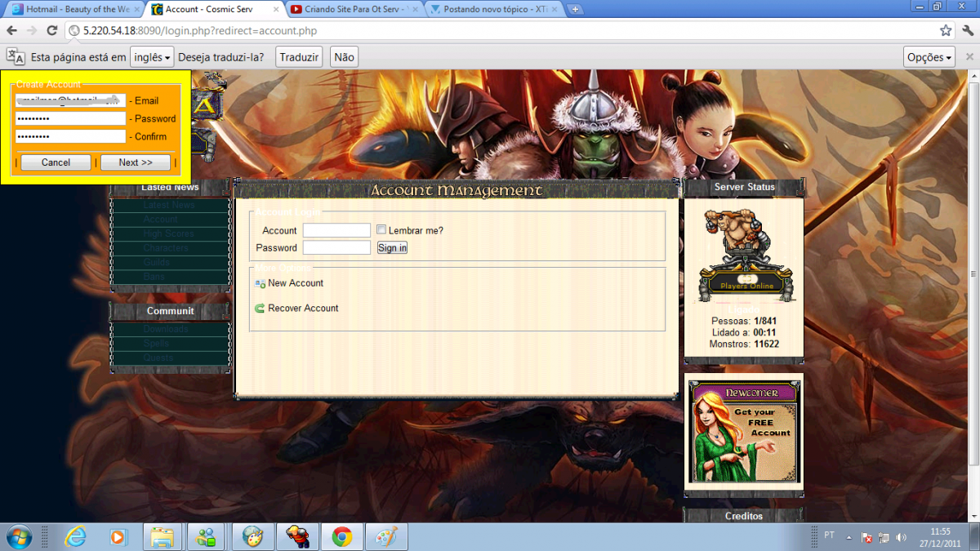Open Windows Start menu orb

tap(19, 536)
